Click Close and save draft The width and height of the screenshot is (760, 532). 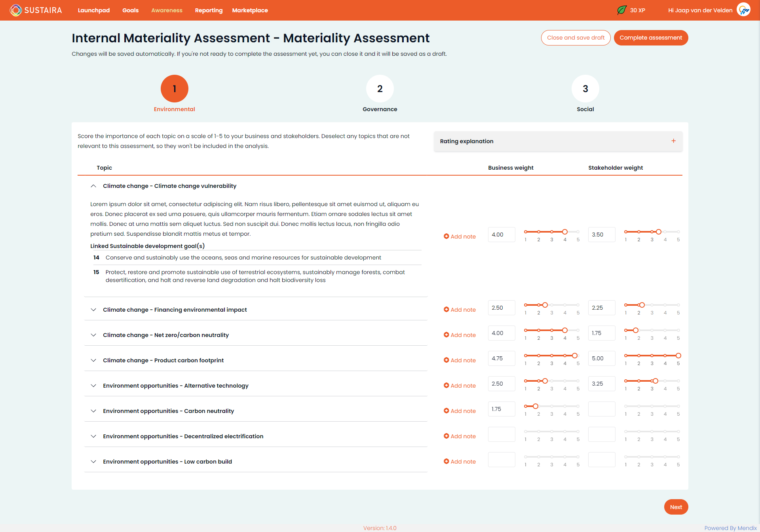tap(576, 38)
